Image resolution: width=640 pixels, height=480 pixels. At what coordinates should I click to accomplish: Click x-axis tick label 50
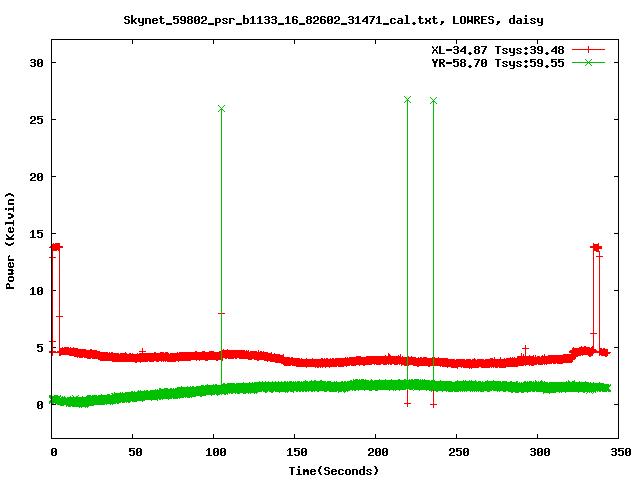[135, 452]
